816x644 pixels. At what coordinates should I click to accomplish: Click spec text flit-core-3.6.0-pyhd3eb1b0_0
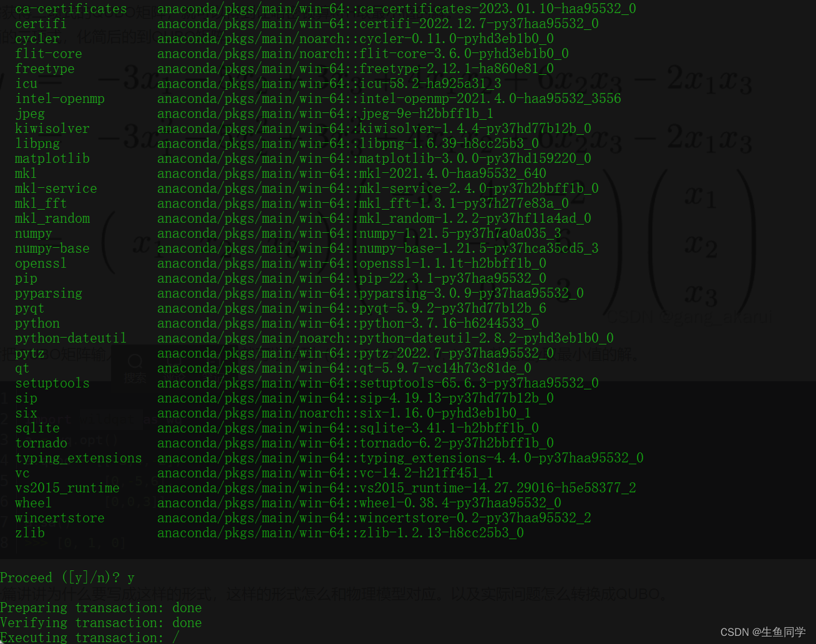point(464,54)
